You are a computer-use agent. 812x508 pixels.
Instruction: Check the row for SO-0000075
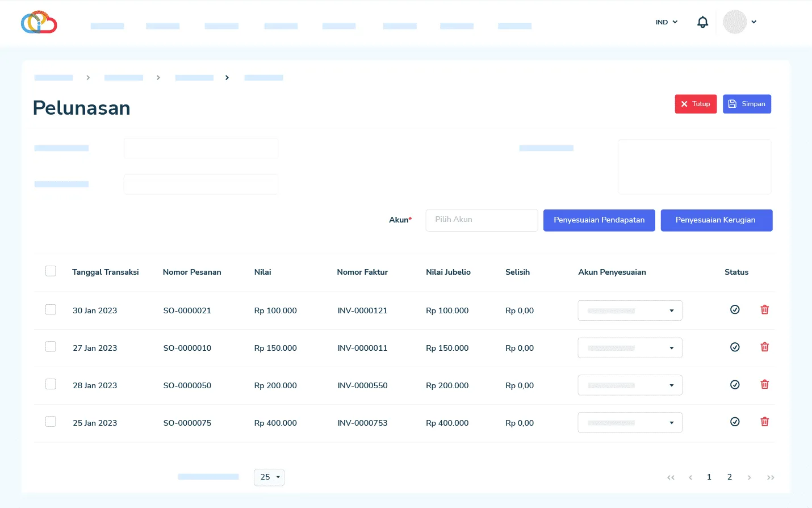51,422
